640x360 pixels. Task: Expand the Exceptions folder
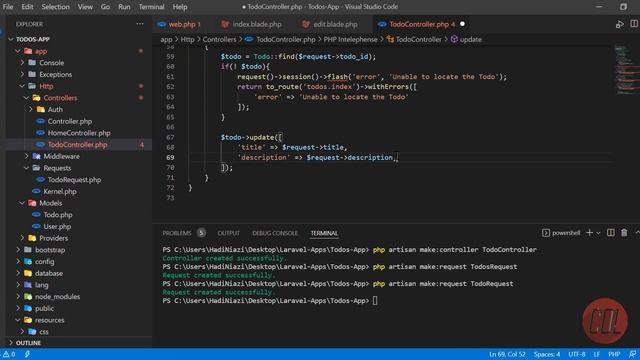[22, 74]
